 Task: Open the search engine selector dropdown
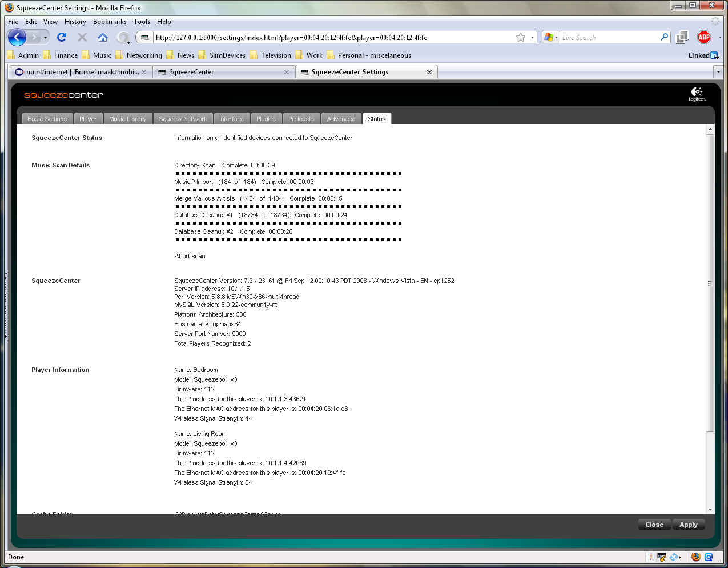coord(550,38)
